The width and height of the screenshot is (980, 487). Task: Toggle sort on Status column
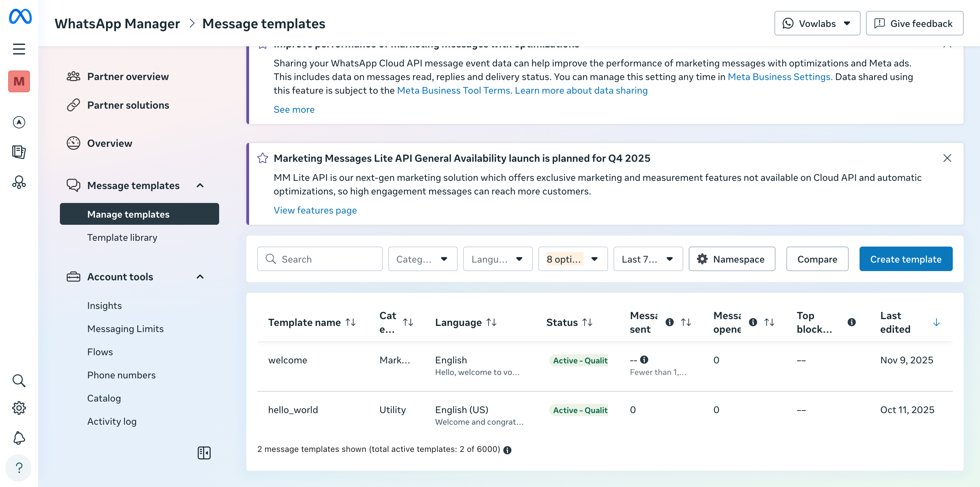pos(587,322)
